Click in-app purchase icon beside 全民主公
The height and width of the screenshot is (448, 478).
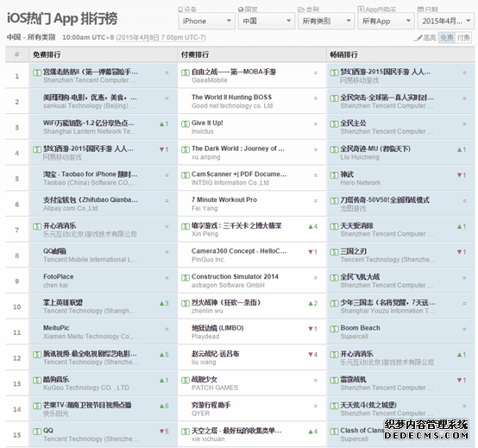click(335, 123)
